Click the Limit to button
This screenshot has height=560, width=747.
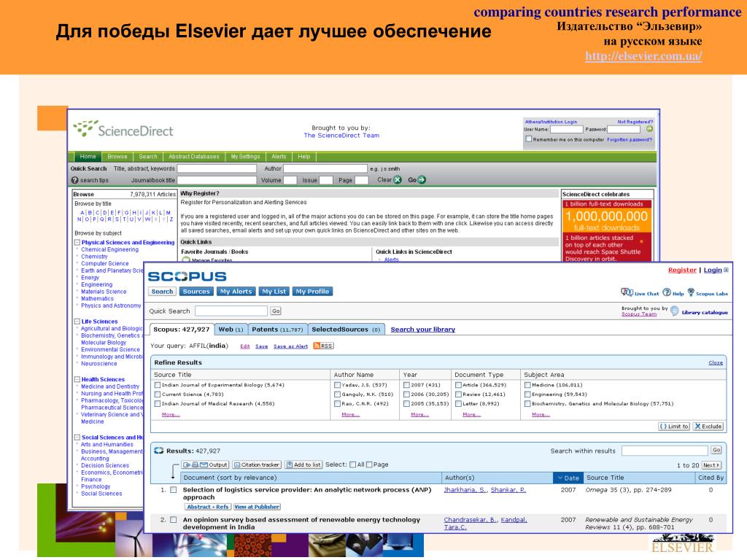[673, 427]
